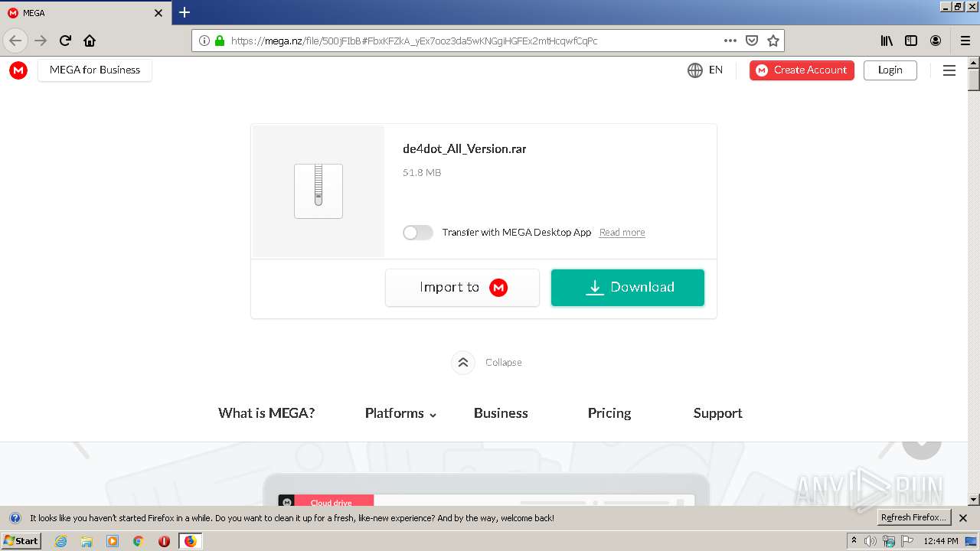Click the page vertical scrollbar thumb
This screenshot has height=551, width=980.
coord(974,80)
